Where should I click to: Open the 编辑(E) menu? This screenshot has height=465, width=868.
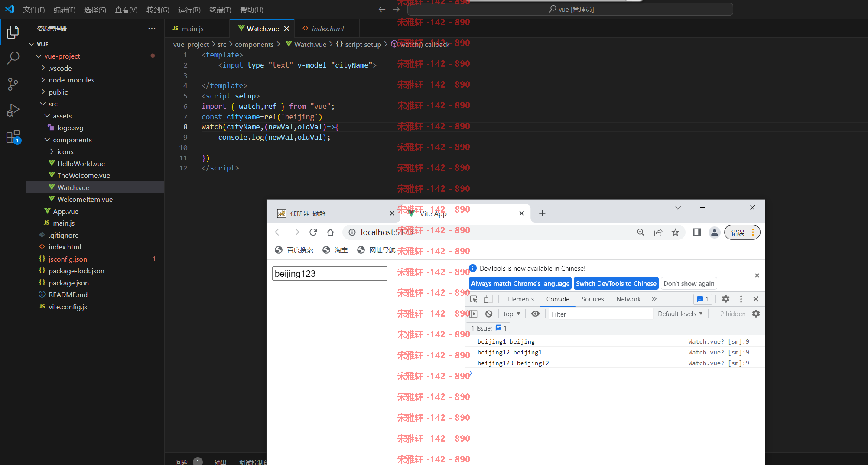pyautogui.click(x=65, y=10)
